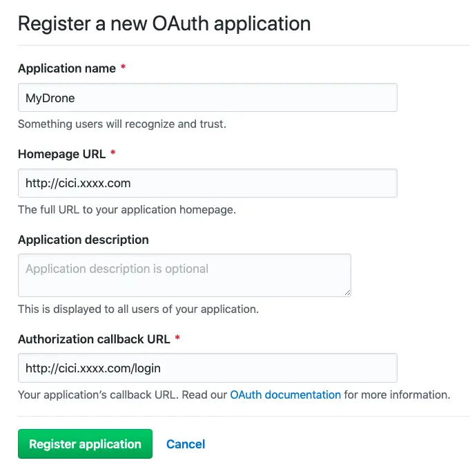Click the "full URL to your application homepage" hint
The height and width of the screenshot is (476, 470).
(126, 209)
